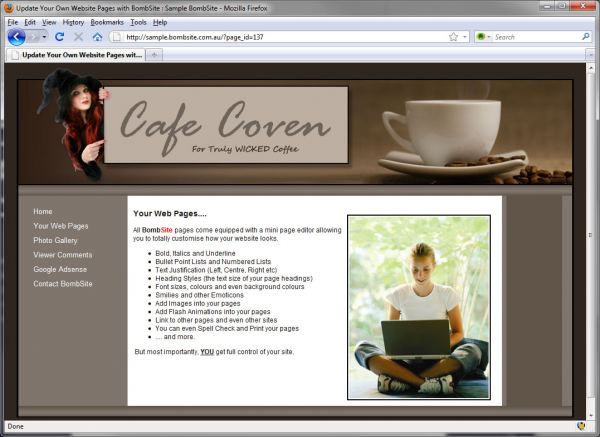
Task: Open the Bookmarks menu
Action: 107,22
